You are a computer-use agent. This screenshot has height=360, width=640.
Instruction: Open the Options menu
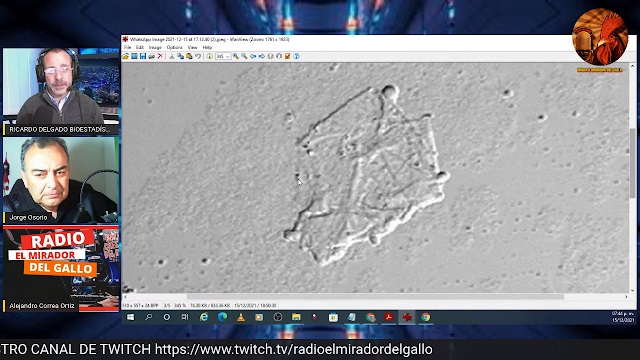coord(175,47)
